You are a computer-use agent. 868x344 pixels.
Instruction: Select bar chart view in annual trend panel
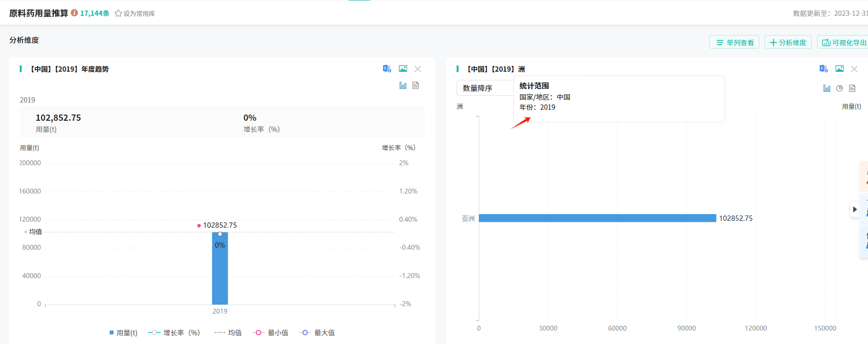tap(403, 86)
